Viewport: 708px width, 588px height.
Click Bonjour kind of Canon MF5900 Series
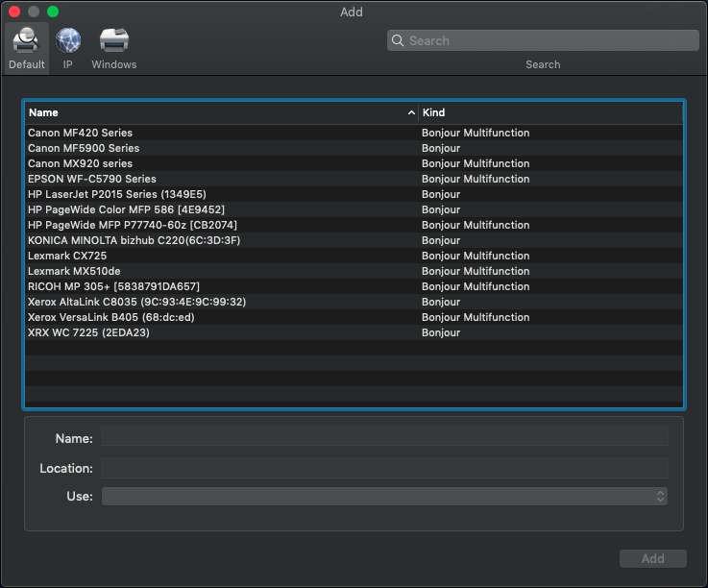pos(441,148)
